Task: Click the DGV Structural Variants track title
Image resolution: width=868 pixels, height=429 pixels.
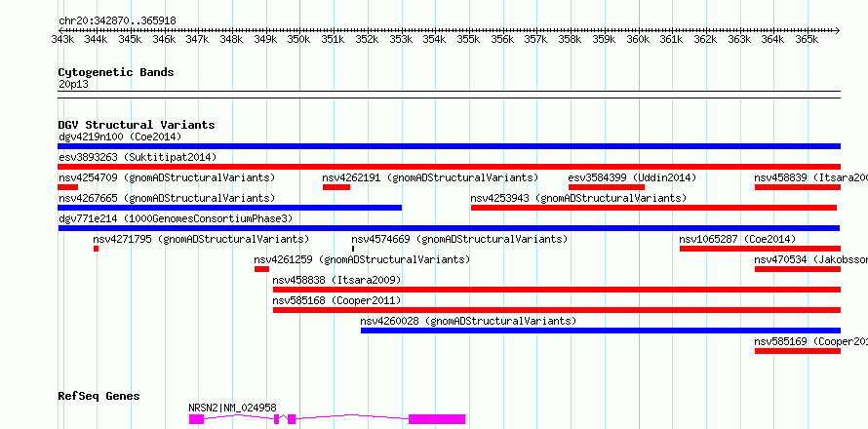Action: (x=137, y=125)
